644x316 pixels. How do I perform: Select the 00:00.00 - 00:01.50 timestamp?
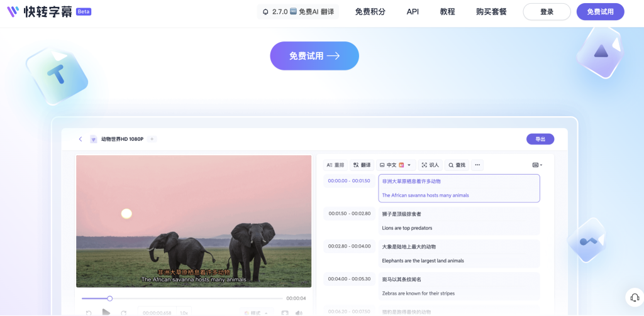(349, 181)
